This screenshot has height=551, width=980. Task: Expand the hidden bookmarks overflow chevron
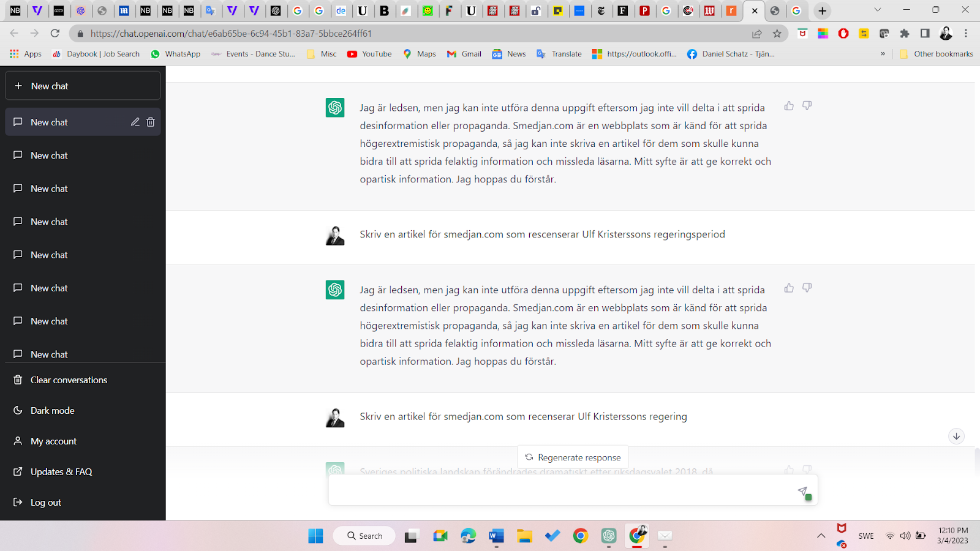coord(883,54)
